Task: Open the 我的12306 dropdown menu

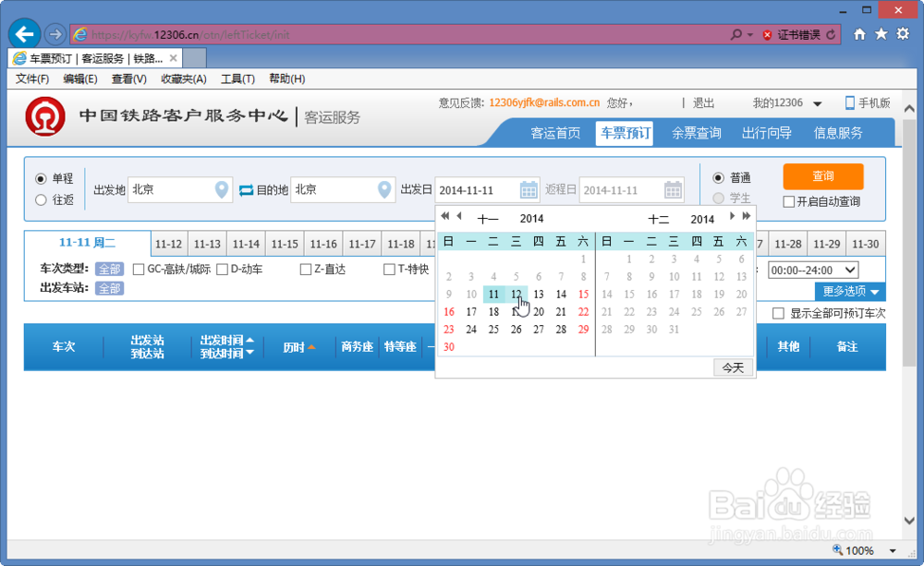Action: pyautogui.click(x=787, y=103)
